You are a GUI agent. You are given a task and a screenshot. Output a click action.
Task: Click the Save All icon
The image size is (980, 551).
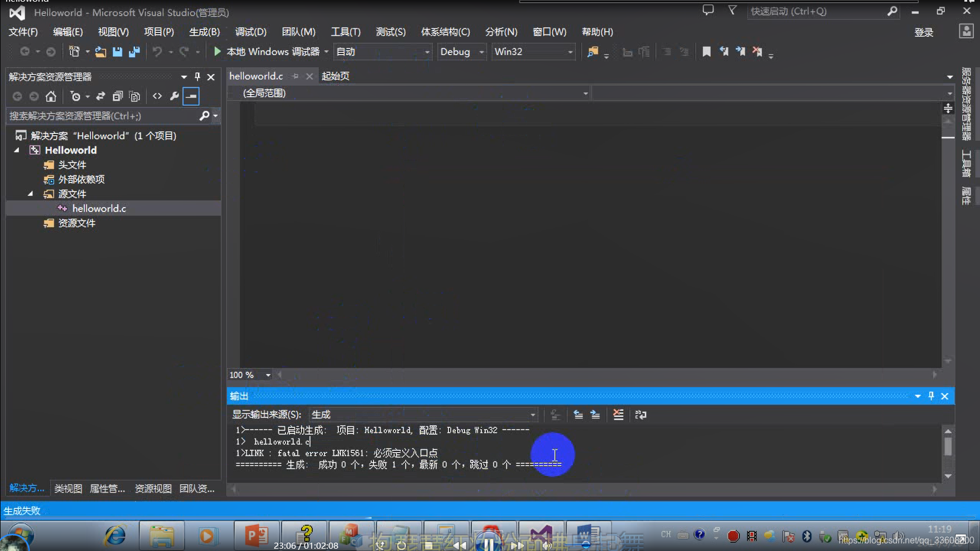pos(134,52)
